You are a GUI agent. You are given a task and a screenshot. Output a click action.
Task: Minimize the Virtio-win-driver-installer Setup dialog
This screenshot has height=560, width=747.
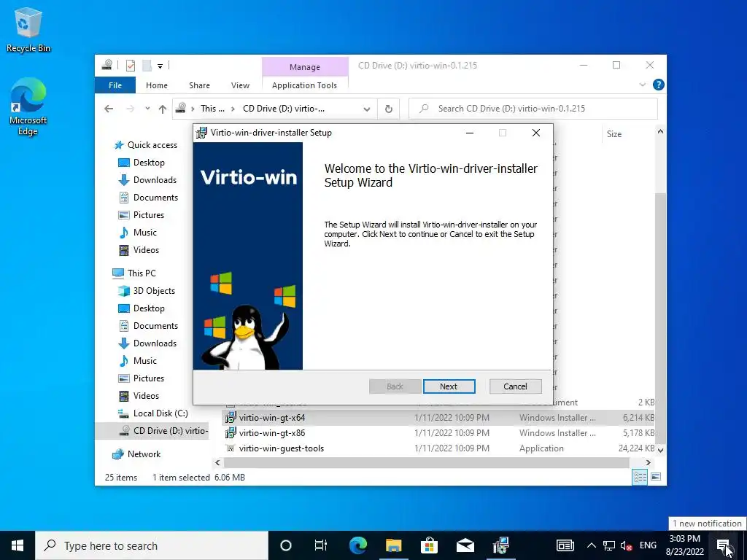470,133
